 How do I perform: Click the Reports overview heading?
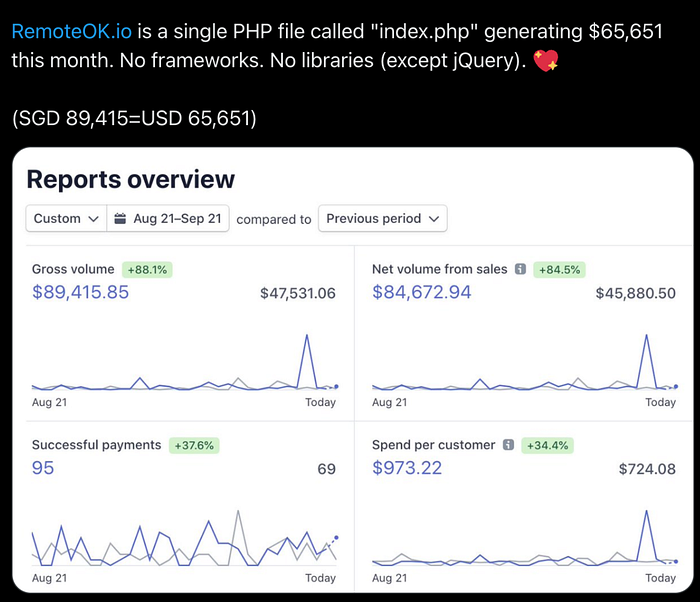click(x=131, y=180)
